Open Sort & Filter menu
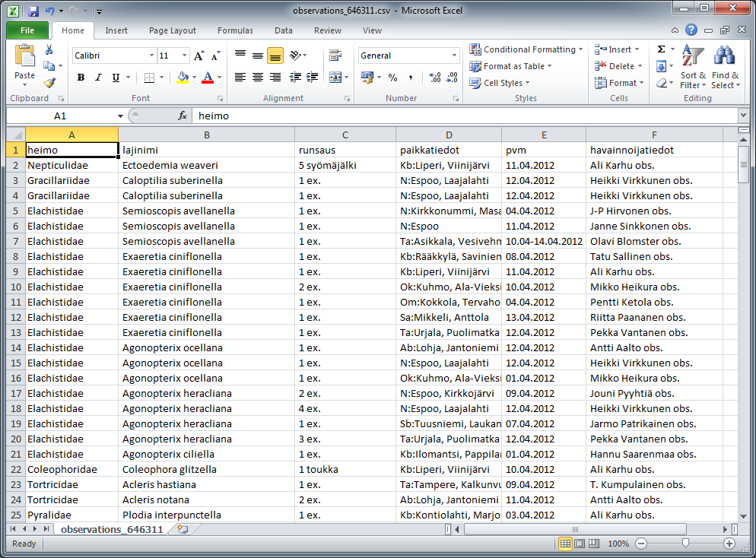Image resolution: width=756 pixels, height=558 pixels. coord(693,67)
